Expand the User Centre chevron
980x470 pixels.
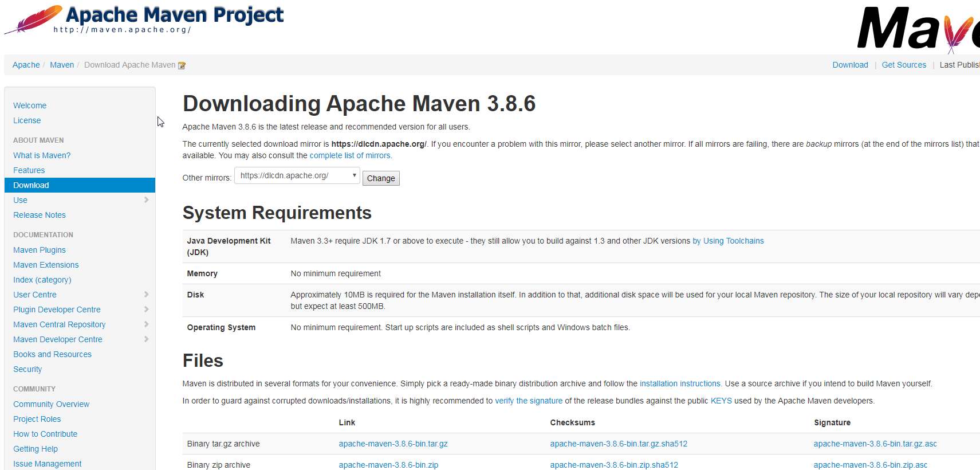(146, 295)
